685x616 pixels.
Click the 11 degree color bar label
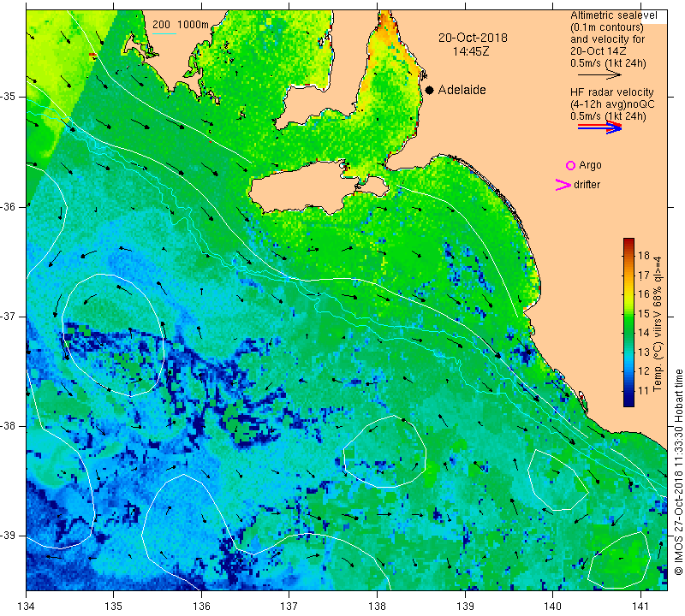click(644, 390)
